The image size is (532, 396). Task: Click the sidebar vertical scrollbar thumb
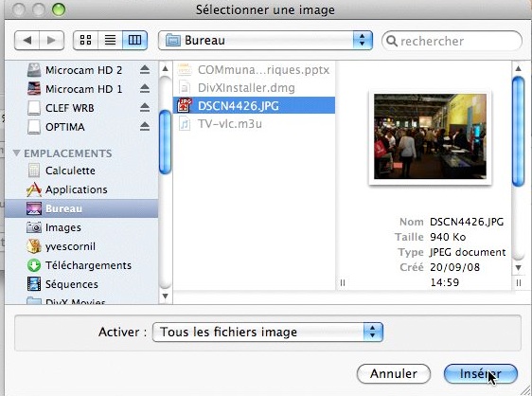coord(166,142)
